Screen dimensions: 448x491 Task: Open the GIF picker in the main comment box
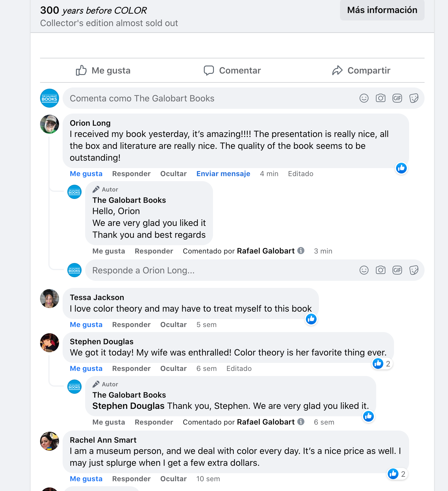pos(397,98)
